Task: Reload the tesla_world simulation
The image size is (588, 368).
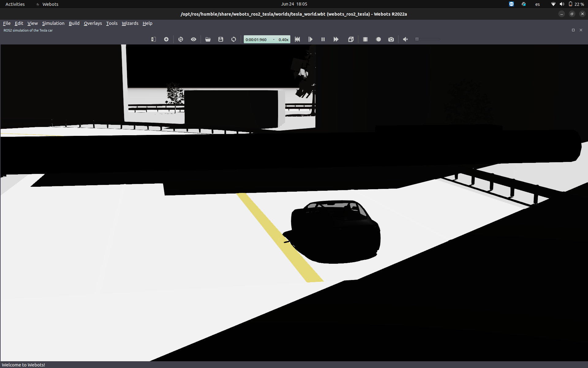Action: pos(233,39)
